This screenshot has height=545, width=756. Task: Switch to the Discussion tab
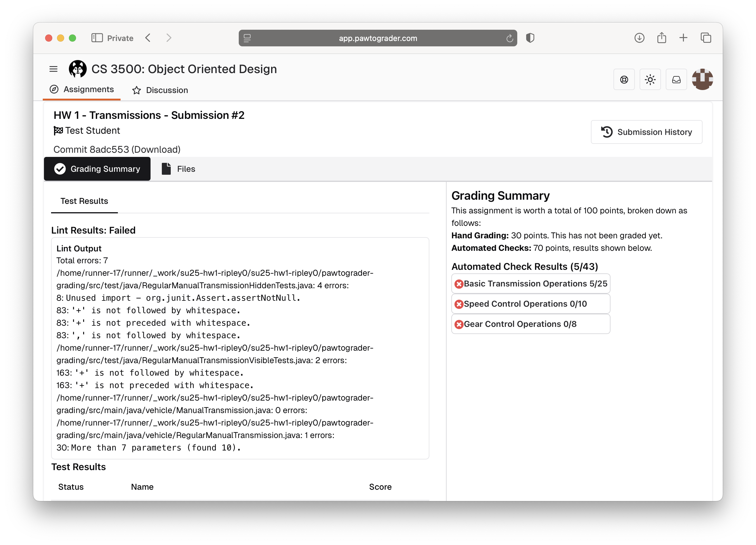click(160, 90)
